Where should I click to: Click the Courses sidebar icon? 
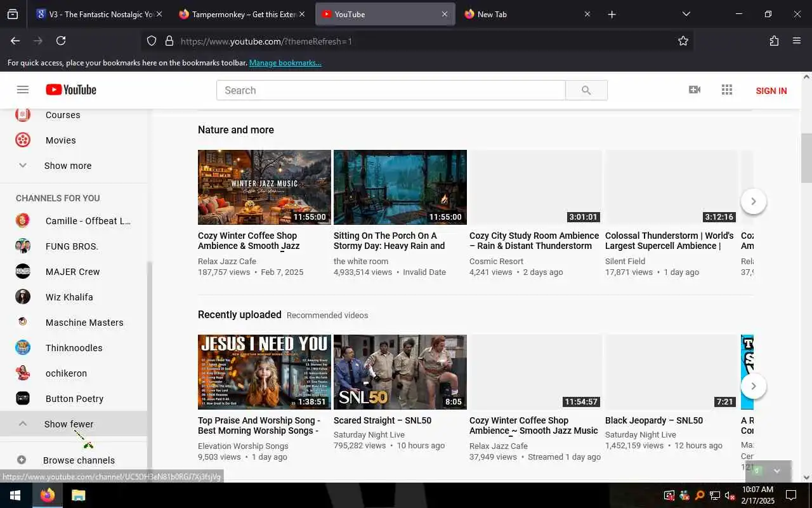(x=23, y=114)
